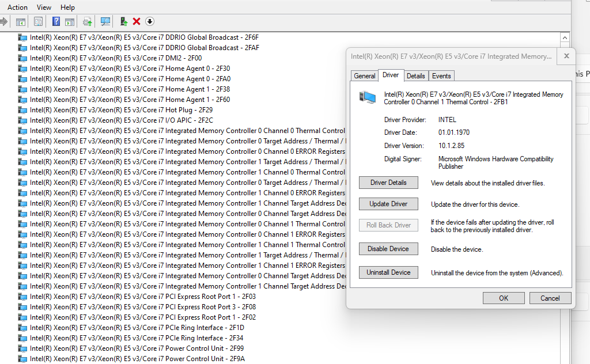Open the View menu
Screen dimensions: 590x364
pos(44,7)
